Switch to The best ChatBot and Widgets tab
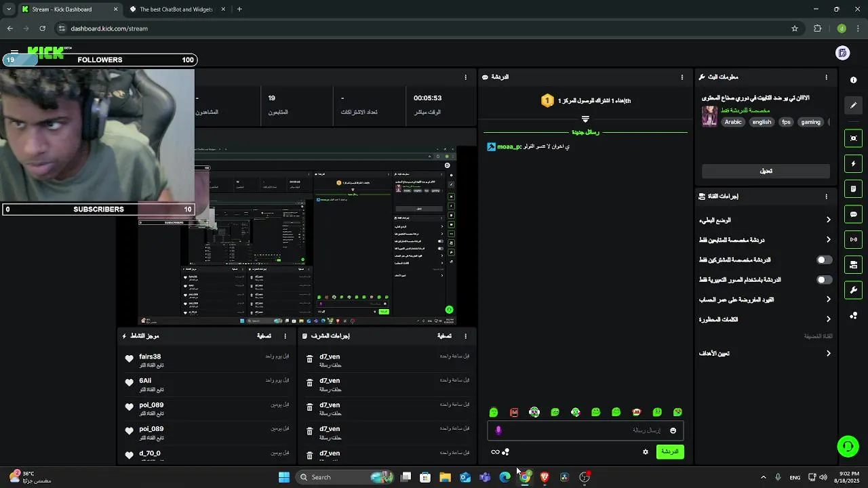868x488 pixels. click(x=176, y=9)
